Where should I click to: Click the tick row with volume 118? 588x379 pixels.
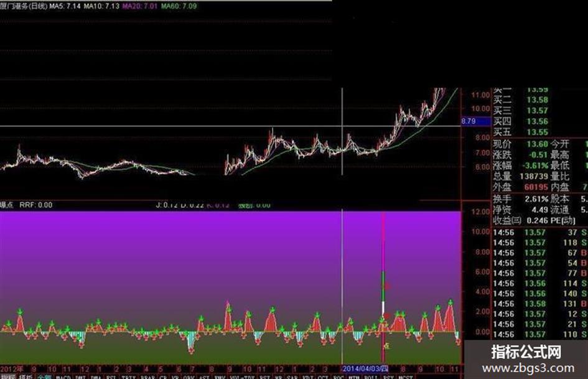tap(540, 243)
